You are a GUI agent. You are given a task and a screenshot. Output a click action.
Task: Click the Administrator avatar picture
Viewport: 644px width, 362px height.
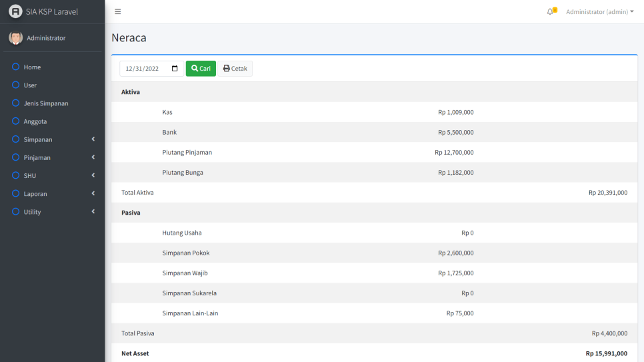pos(15,38)
